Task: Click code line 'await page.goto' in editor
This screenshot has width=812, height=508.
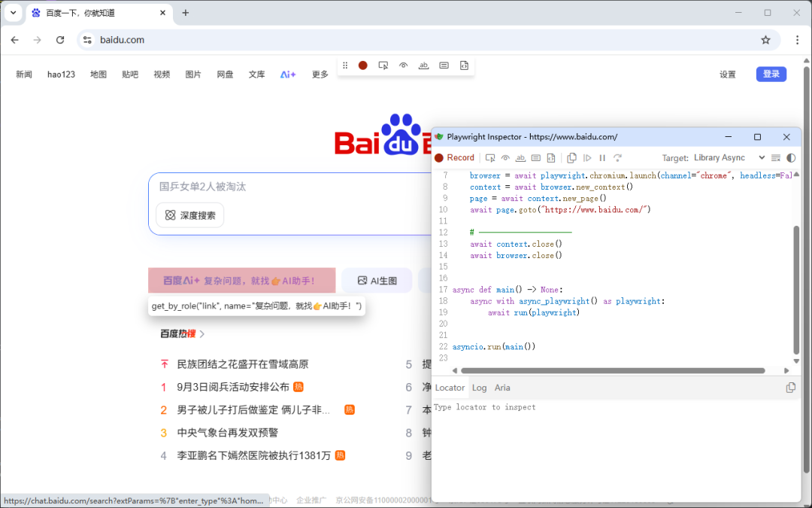Action: (560, 210)
